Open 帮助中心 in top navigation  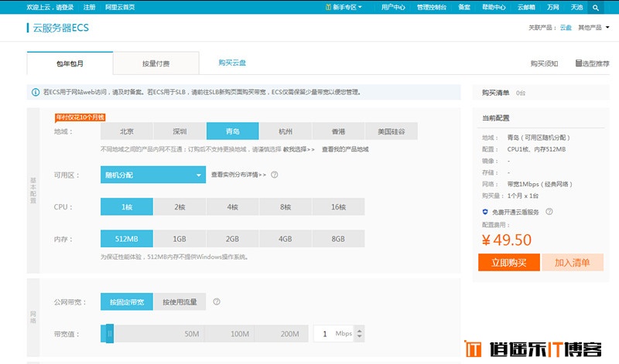coord(494,7)
